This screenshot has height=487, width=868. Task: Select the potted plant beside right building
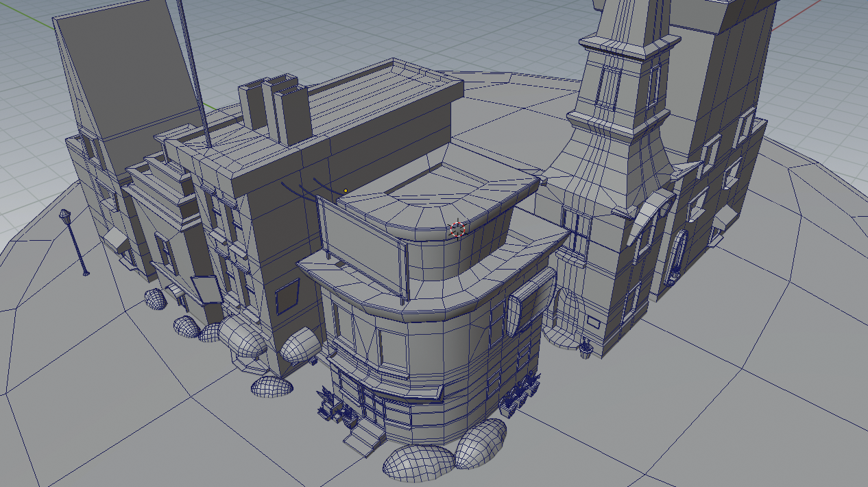(585, 349)
